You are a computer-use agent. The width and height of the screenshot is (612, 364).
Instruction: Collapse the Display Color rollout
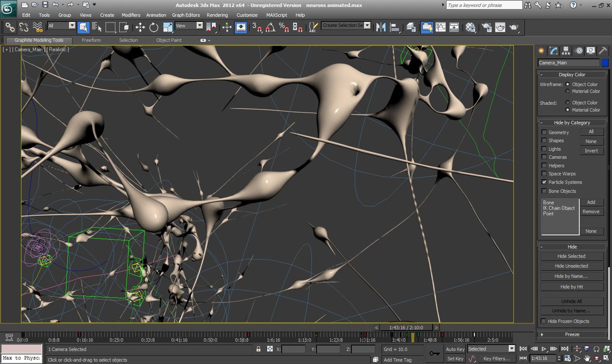click(572, 74)
